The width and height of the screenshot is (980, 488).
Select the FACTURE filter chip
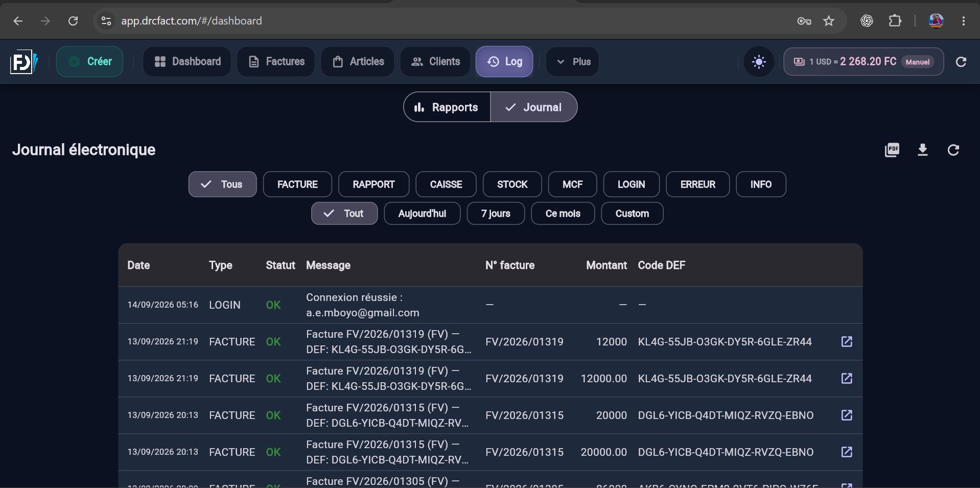[297, 184]
